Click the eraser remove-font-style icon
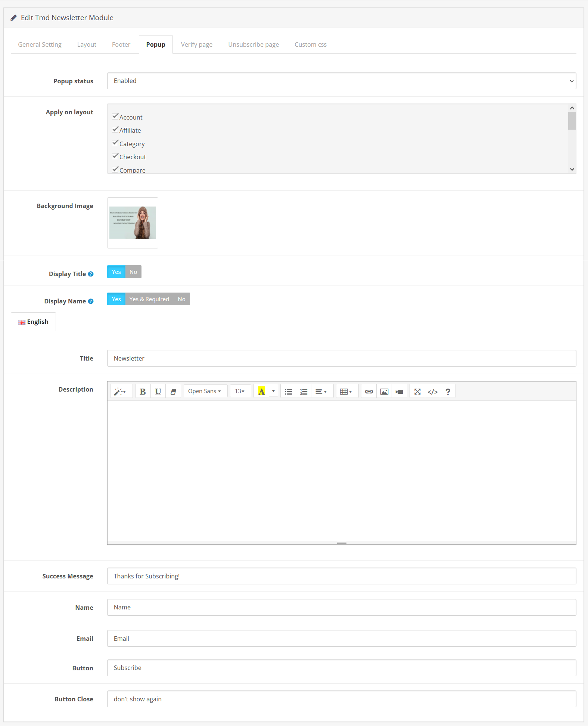The height and width of the screenshot is (726, 588). pos(173,391)
